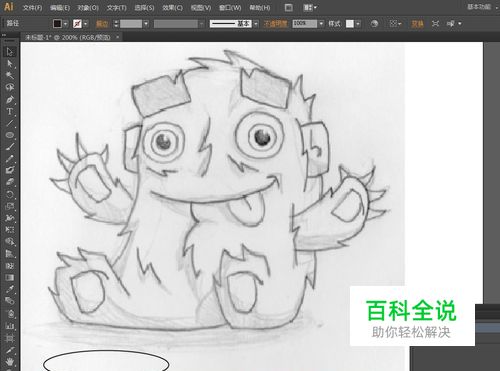Image resolution: width=500 pixels, height=371 pixels.
Task: Click the isolate selected object icon
Action: [435, 24]
